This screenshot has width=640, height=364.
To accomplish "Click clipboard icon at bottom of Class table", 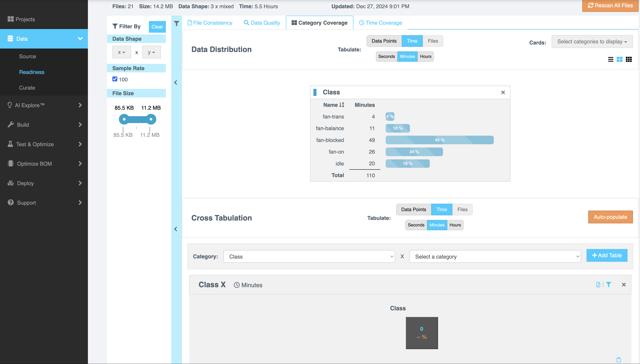I will tap(618, 359).
